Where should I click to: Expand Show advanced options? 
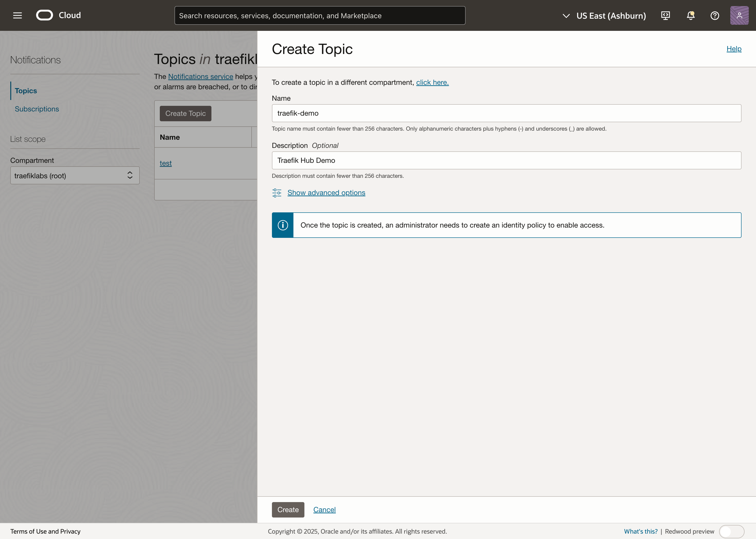(326, 193)
